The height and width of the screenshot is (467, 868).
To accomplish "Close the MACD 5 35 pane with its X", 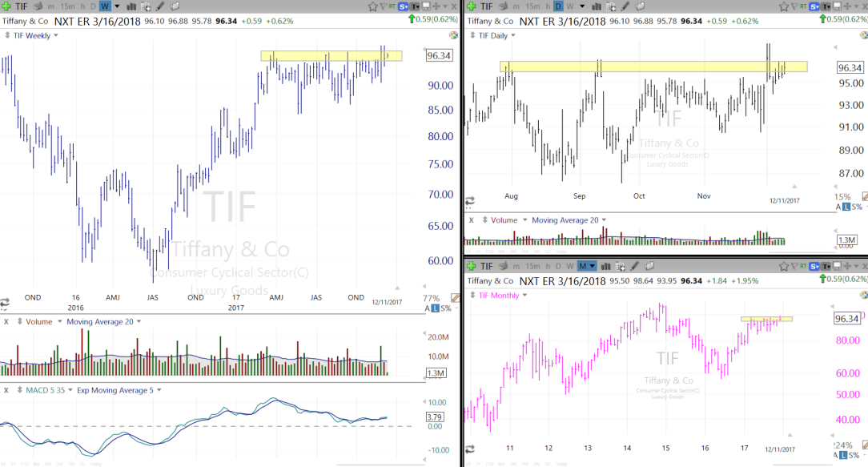I will 6,390.
